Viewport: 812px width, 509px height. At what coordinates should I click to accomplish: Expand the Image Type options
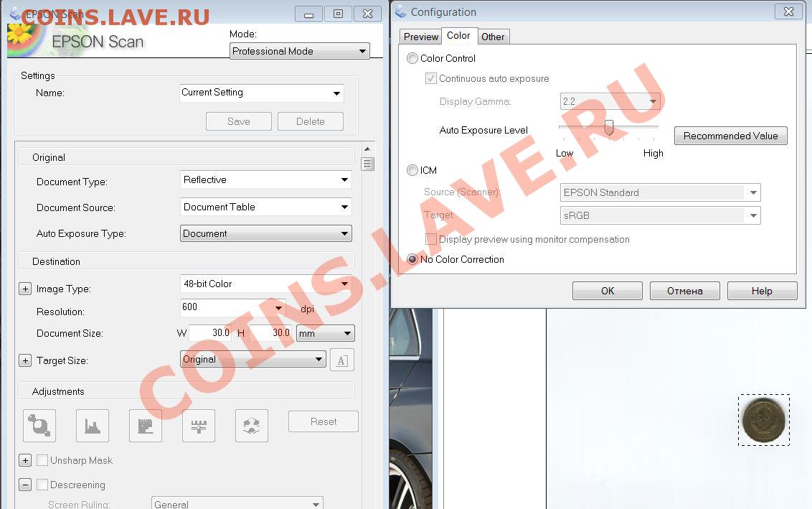coord(25,289)
